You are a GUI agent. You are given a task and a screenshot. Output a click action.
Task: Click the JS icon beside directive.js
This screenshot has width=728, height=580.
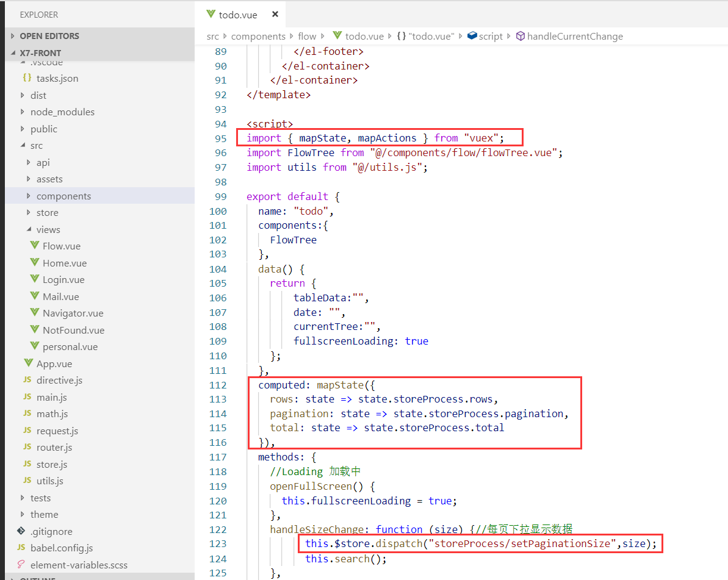(27, 379)
